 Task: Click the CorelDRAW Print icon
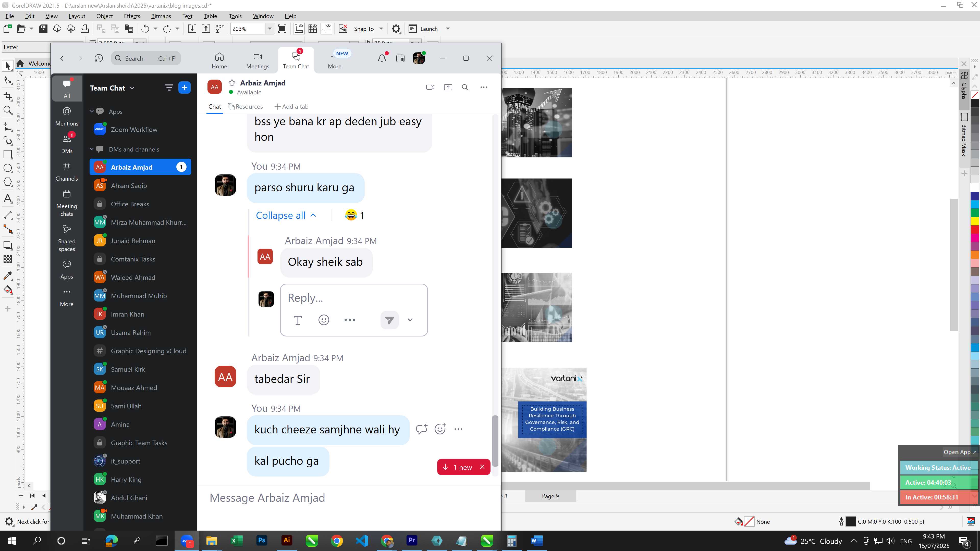point(84,29)
